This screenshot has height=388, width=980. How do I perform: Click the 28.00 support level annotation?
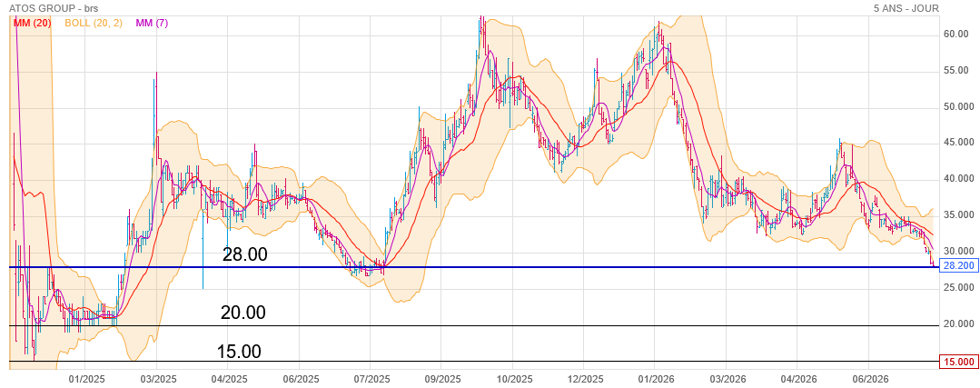point(245,254)
